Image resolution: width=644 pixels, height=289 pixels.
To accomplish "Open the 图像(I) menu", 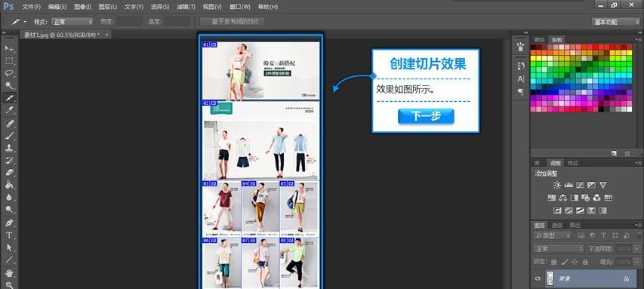I will pyautogui.click(x=82, y=7).
